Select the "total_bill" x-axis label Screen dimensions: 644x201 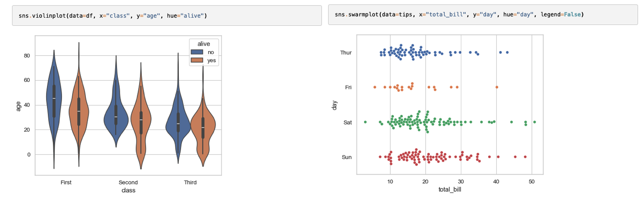tap(450, 189)
